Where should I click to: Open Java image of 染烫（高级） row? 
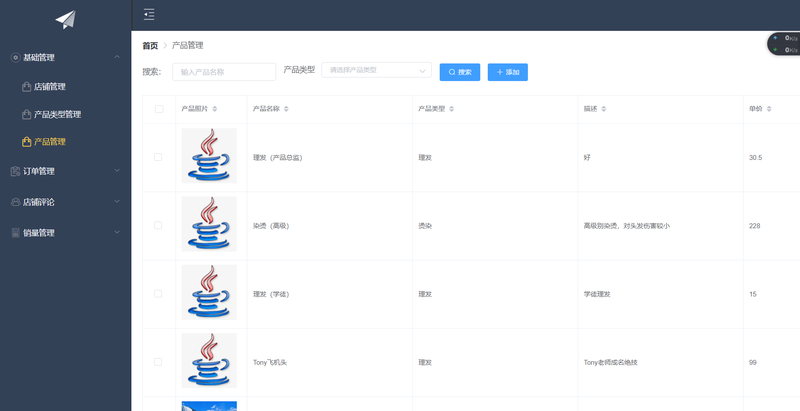click(x=209, y=224)
